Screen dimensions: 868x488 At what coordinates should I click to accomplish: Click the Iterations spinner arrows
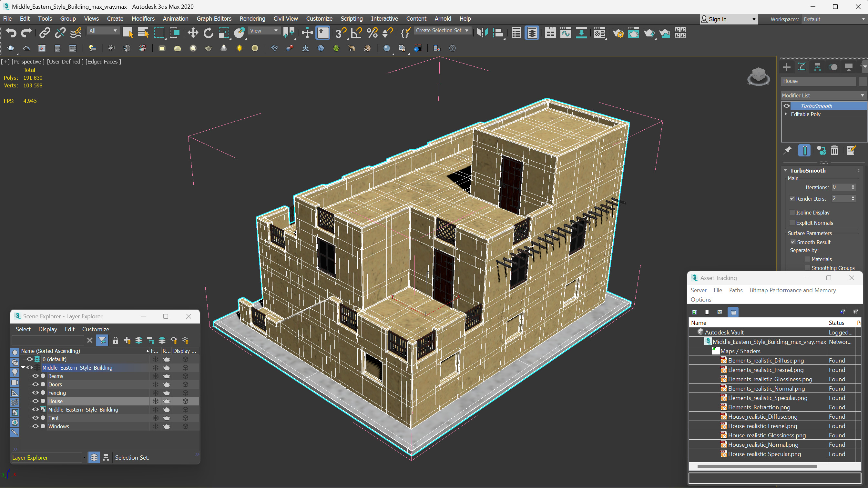(853, 187)
